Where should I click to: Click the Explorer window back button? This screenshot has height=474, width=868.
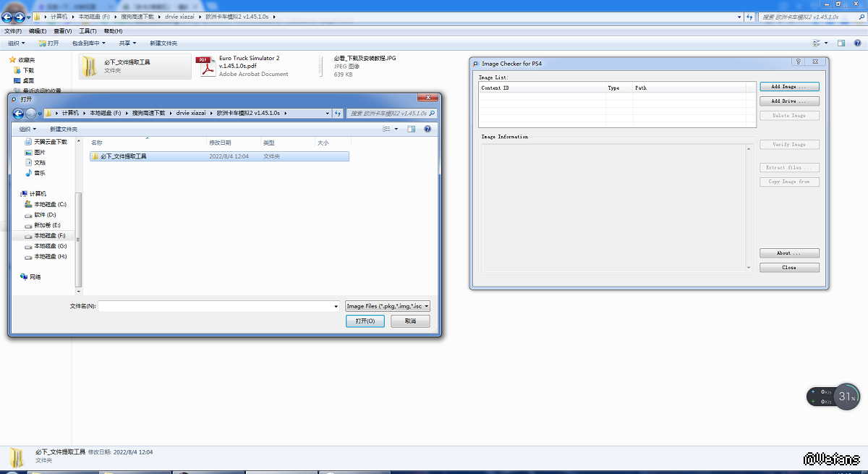(7, 16)
